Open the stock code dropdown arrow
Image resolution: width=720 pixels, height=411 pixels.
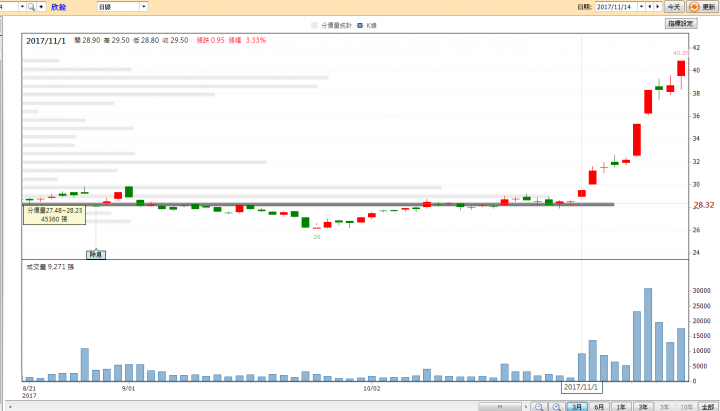pos(22,7)
